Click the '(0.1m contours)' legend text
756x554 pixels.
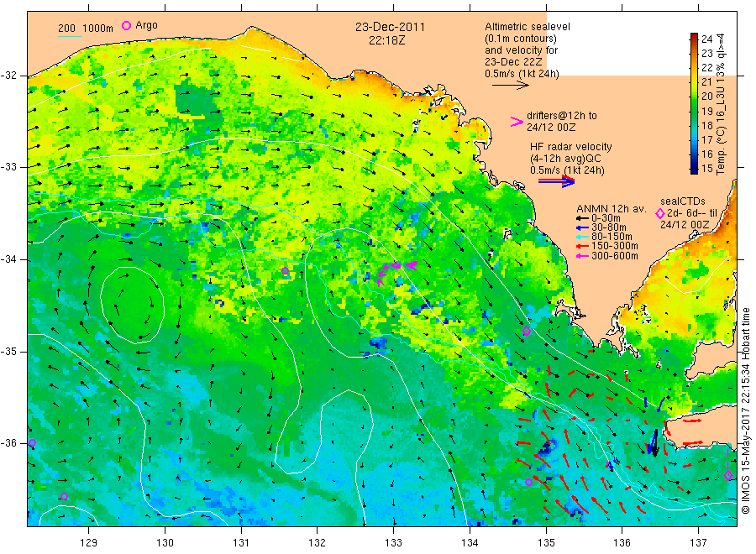(521, 39)
